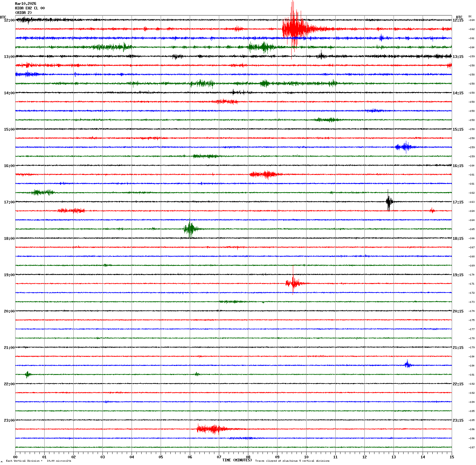Select the -187 DC offset value

click(x=471, y=447)
